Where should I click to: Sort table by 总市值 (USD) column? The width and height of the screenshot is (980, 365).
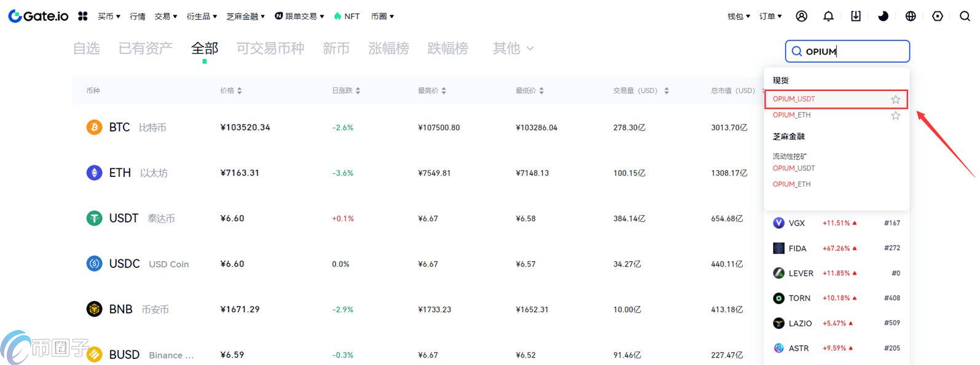point(737,90)
